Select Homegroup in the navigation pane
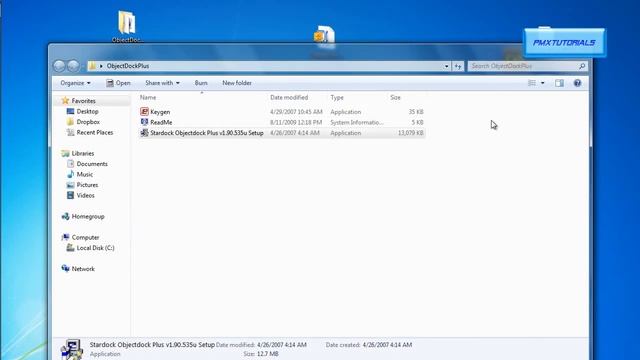 coord(88,217)
